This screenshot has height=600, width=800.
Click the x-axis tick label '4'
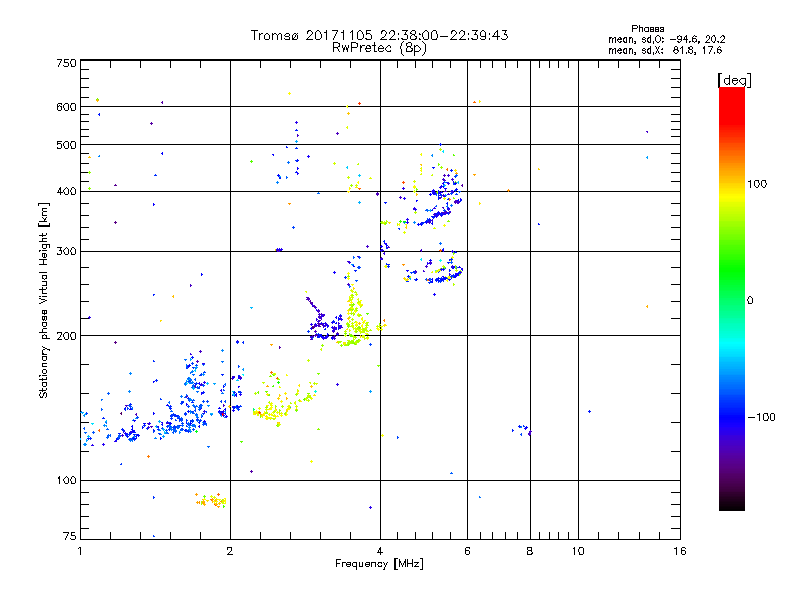coord(380,551)
